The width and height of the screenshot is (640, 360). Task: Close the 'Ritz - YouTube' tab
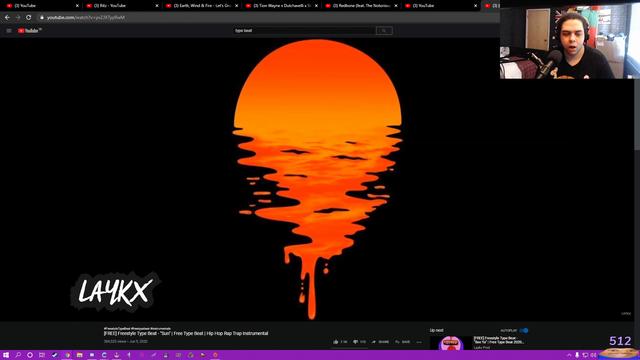point(157,6)
